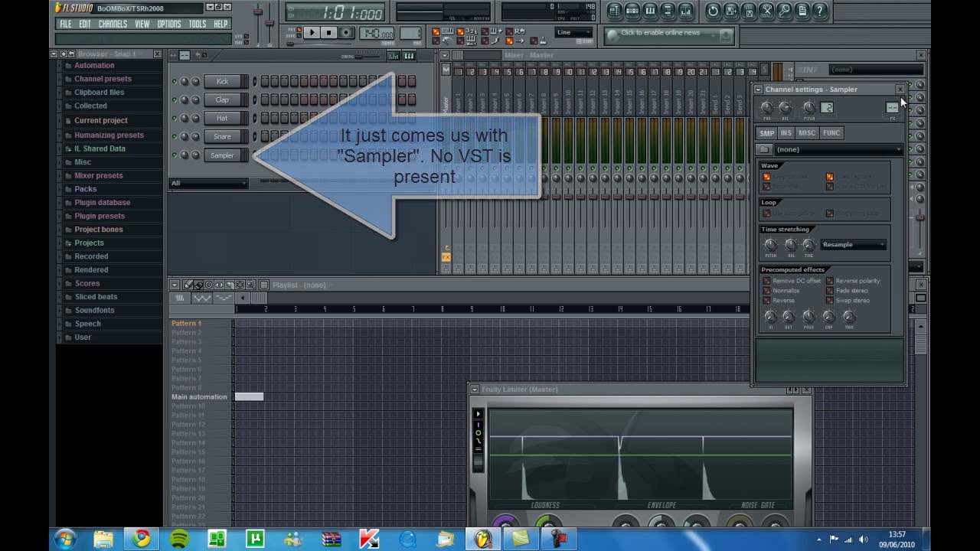This screenshot has height=551, width=980.
Task: Adjust the swing slider in step sequencer
Action: click(x=367, y=57)
